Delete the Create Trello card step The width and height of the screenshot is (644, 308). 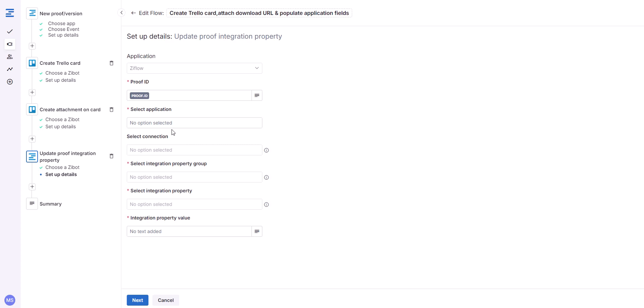(x=111, y=63)
